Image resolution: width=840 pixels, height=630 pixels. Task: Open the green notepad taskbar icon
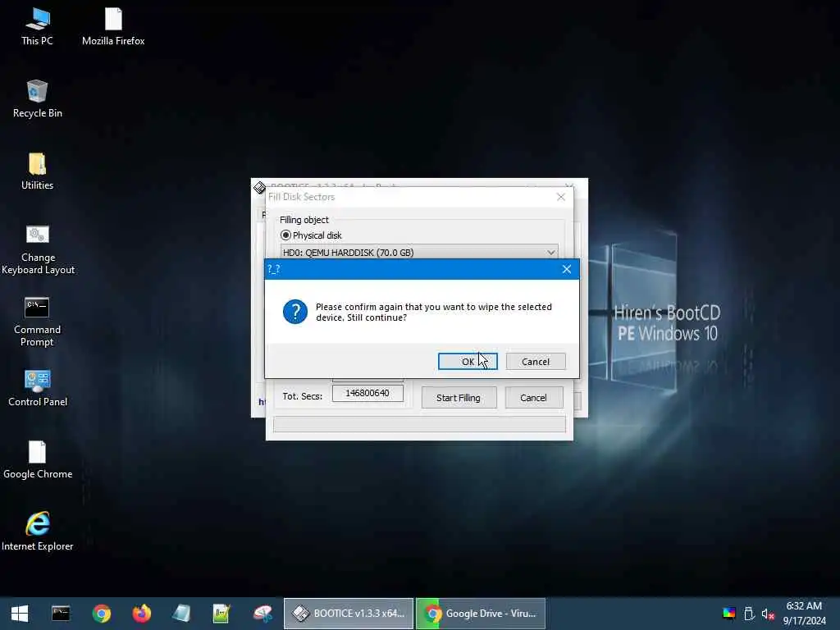[x=221, y=614]
